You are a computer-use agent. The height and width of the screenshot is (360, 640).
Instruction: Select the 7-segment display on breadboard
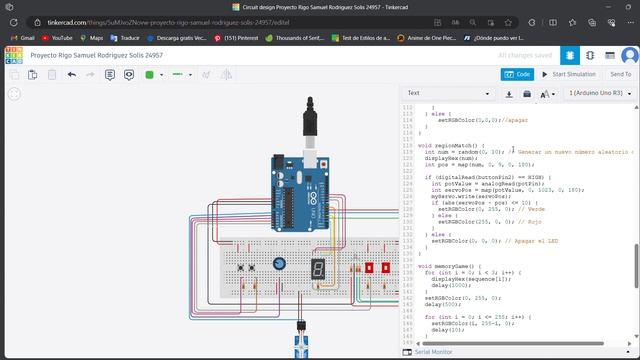click(x=318, y=269)
